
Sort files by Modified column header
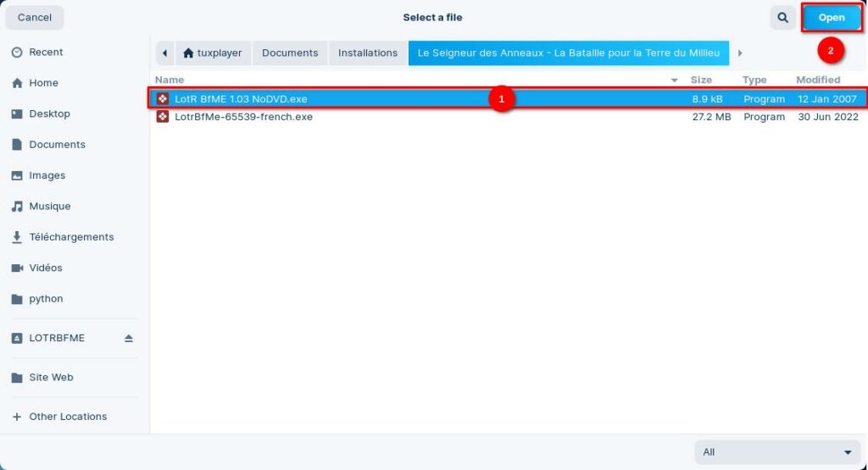(817, 80)
